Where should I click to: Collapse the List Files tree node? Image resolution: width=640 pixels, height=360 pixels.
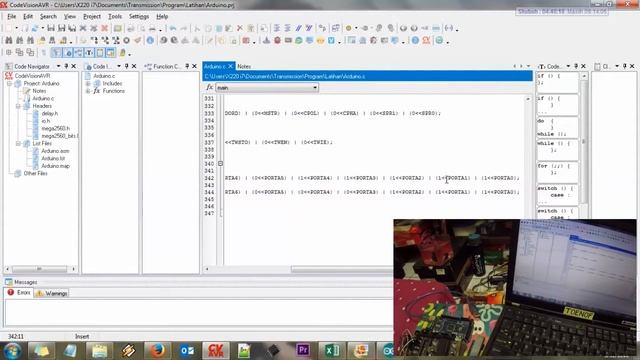(x=18, y=144)
